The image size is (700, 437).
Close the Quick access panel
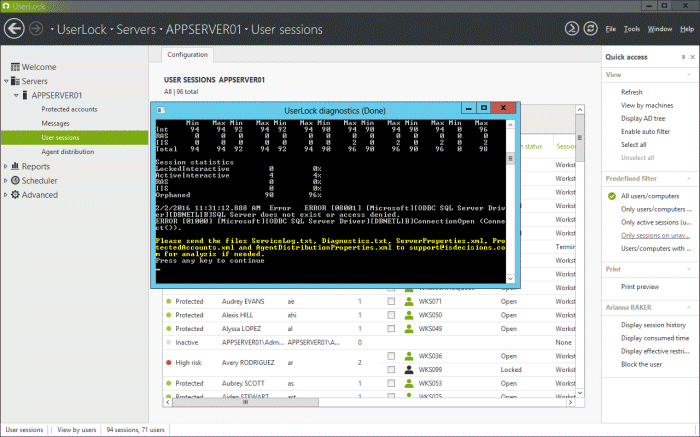pyautogui.click(x=692, y=57)
